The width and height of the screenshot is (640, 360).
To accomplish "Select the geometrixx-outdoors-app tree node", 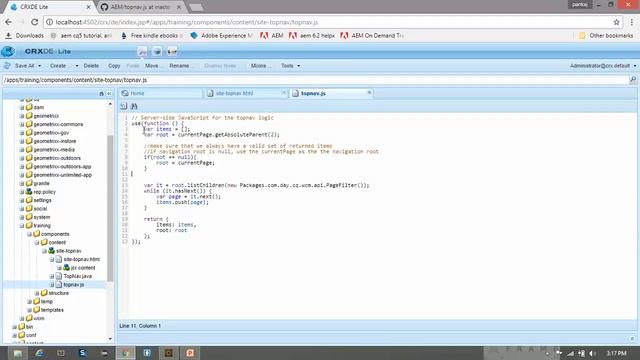I will 62,166.
